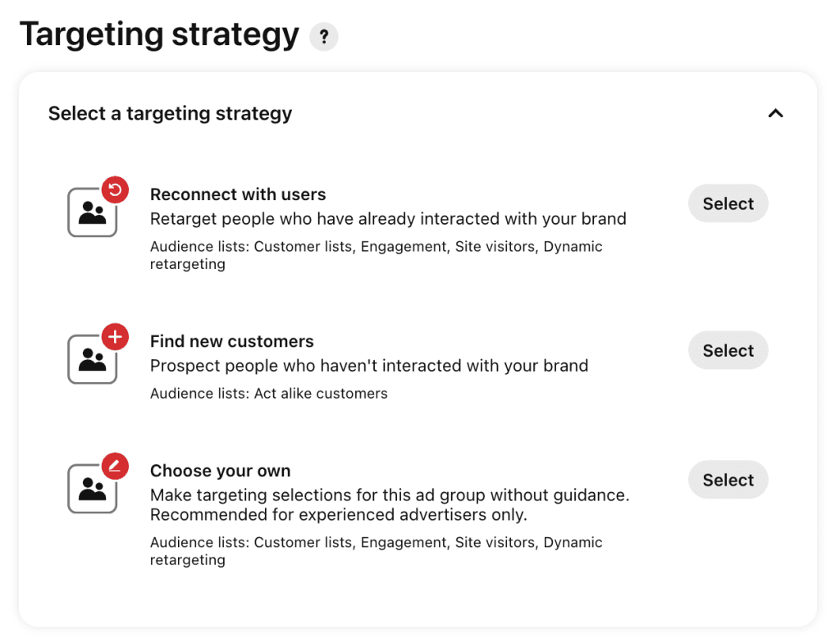Click "Recommended for experienced advertisers only" text
Image resolution: width=840 pixels, height=643 pixels.
pos(339,515)
